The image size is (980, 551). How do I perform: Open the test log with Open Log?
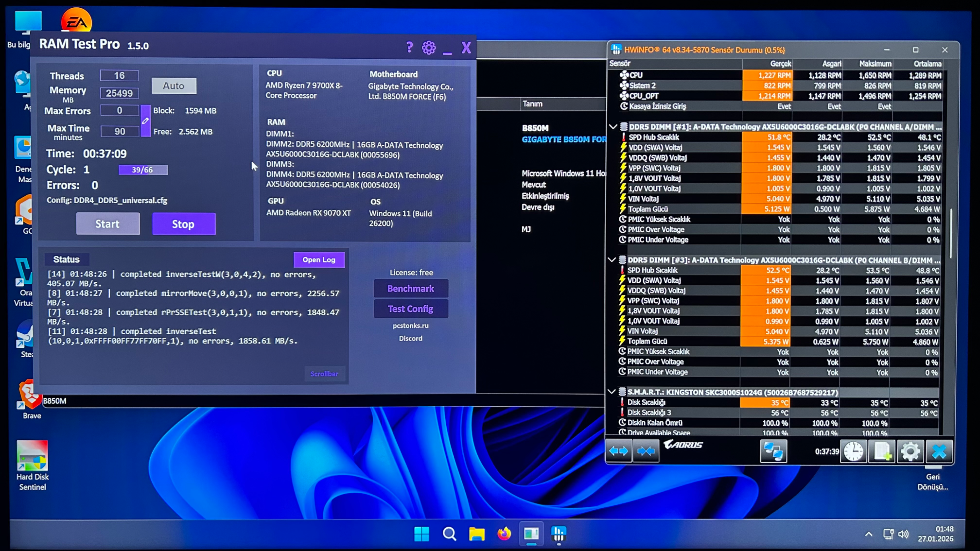tap(319, 260)
